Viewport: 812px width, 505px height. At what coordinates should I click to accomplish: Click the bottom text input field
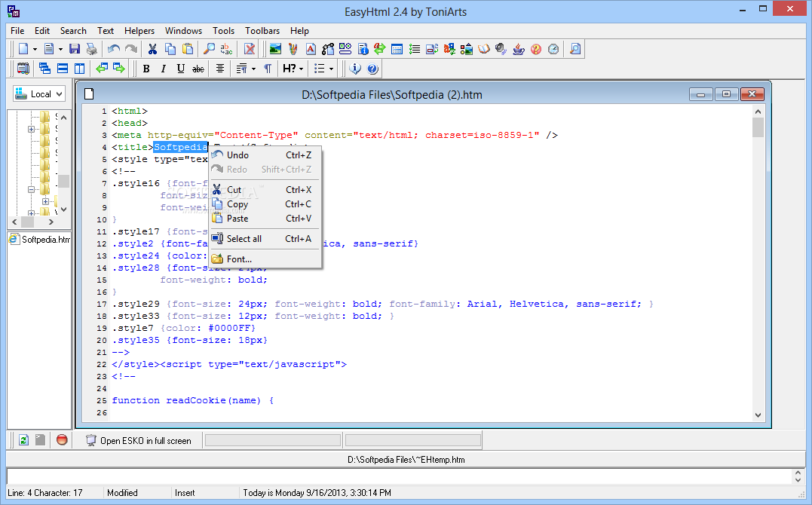(400, 476)
